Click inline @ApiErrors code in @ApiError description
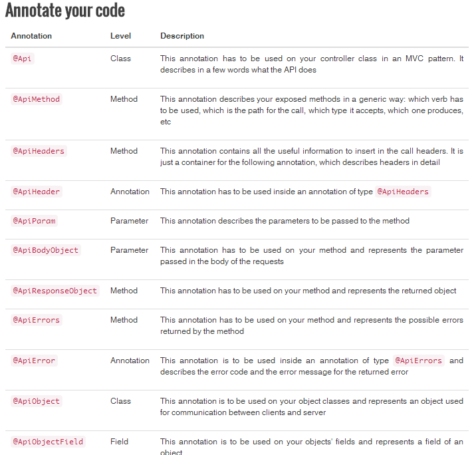This screenshot has height=455, width=476. pos(419,361)
